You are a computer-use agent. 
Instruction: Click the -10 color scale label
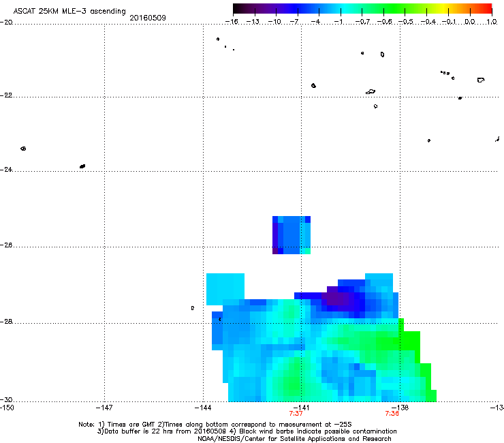(274, 22)
